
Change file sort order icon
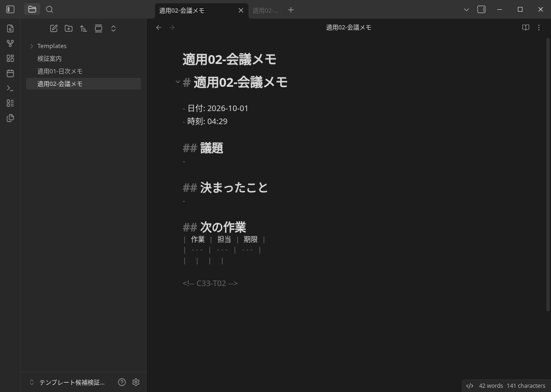[x=83, y=28]
